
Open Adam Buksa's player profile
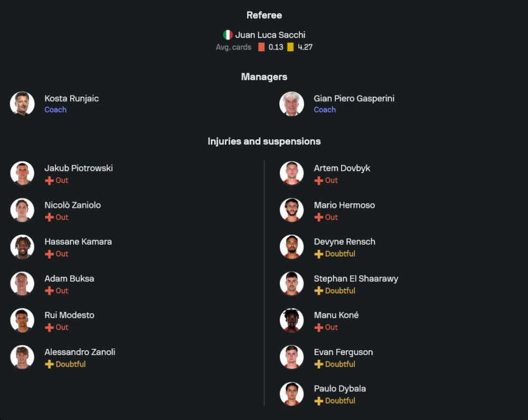[x=69, y=279]
